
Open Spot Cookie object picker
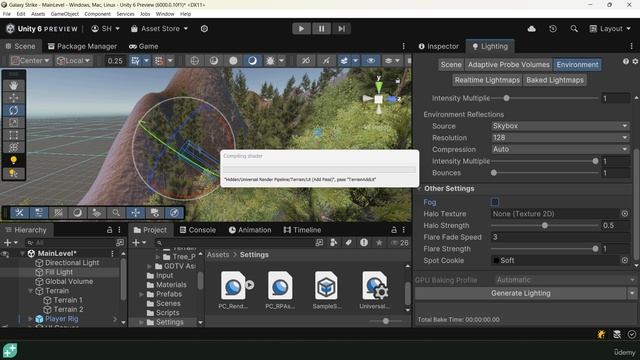[624, 260]
